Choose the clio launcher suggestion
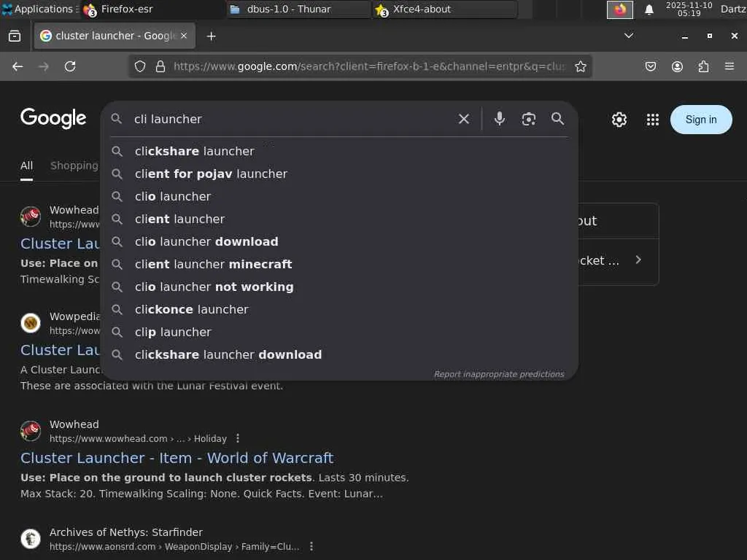This screenshot has width=747, height=560. click(339, 197)
